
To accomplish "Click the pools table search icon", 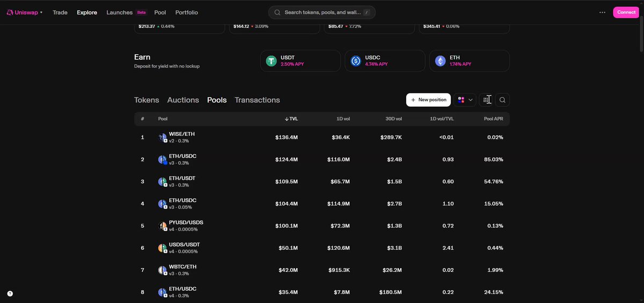I will [x=502, y=100].
